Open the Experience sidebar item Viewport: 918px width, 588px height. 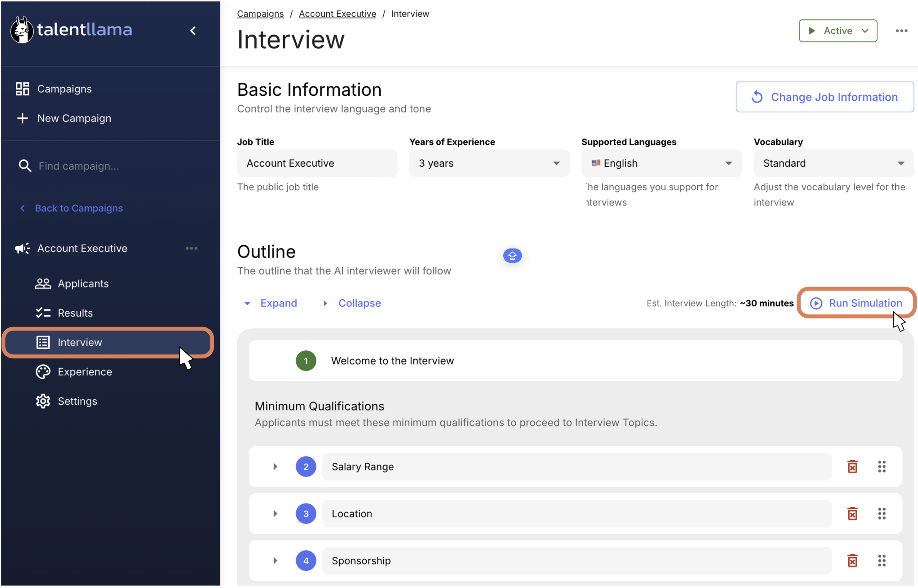[85, 371]
